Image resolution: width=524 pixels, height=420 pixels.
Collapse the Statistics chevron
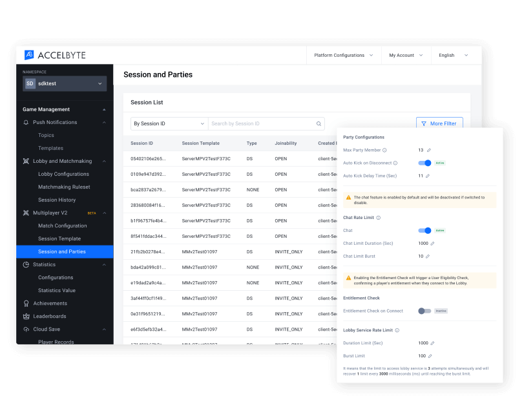(x=104, y=265)
